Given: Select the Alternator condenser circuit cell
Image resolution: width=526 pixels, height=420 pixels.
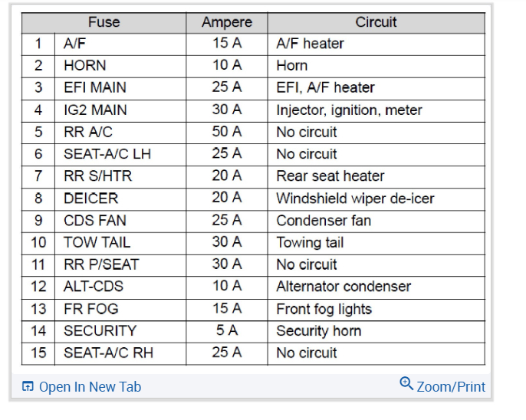Looking at the screenshot, I should tap(344, 287).
